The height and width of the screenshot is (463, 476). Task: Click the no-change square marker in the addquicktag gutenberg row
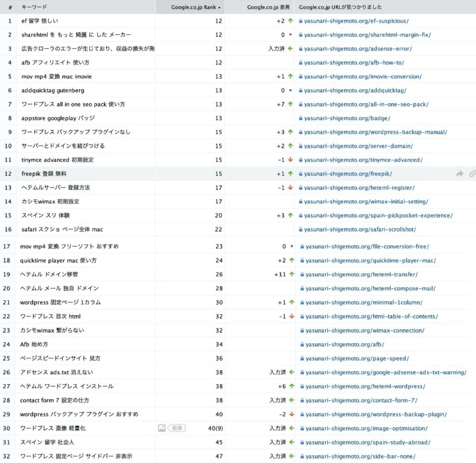[291, 91]
